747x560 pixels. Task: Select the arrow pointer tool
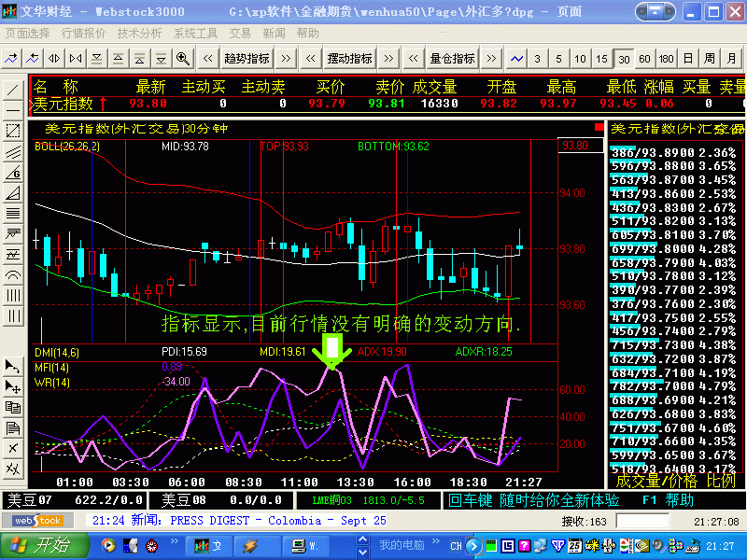point(13,366)
